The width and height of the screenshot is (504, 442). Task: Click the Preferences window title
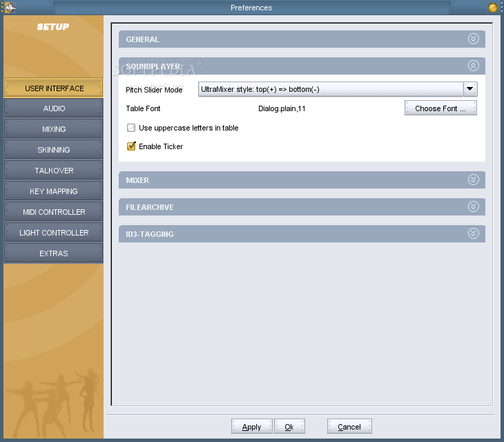pos(251,8)
